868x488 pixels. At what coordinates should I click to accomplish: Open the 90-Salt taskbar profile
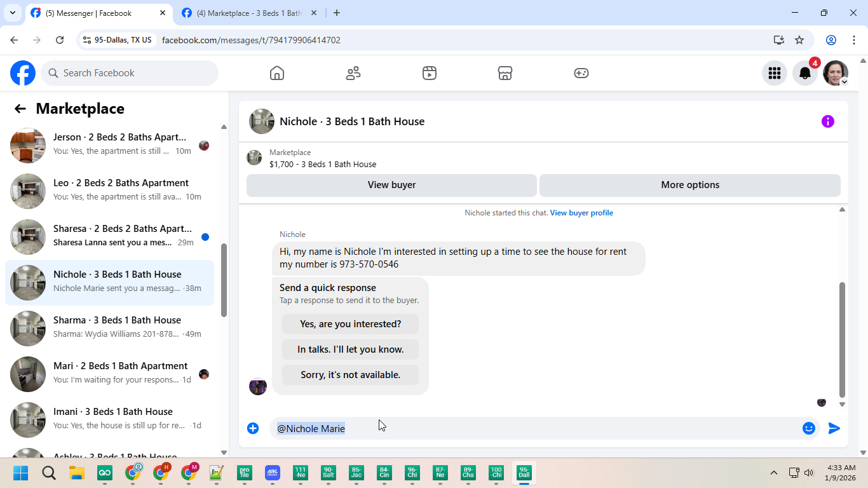[329, 473]
